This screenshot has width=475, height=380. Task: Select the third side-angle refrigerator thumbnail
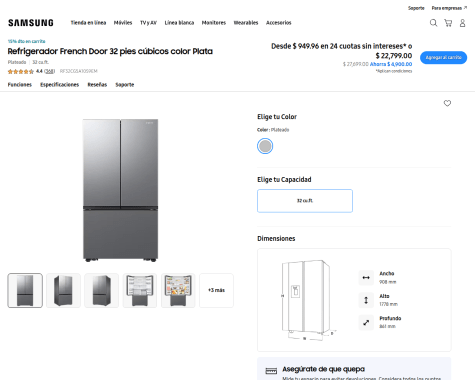pos(102,290)
